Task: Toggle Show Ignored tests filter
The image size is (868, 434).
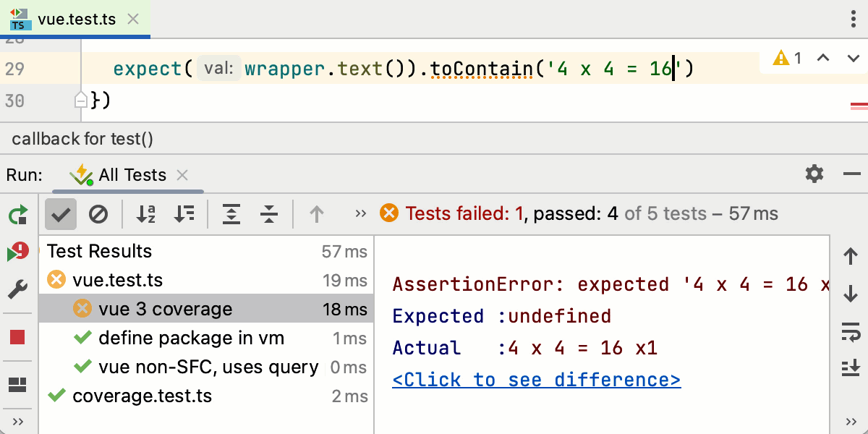Action: coord(98,213)
